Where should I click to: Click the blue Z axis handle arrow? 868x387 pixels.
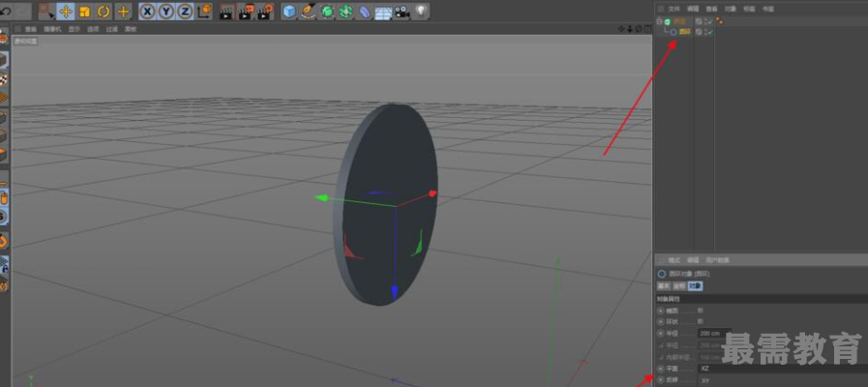(394, 292)
